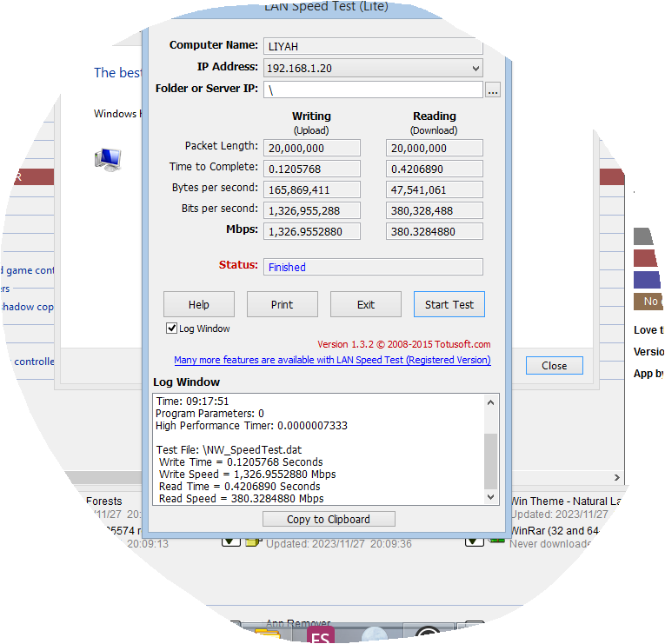Click the computer monitor icon in background window
This screenshot has width=665, height=644.
[x=108, y=160]
